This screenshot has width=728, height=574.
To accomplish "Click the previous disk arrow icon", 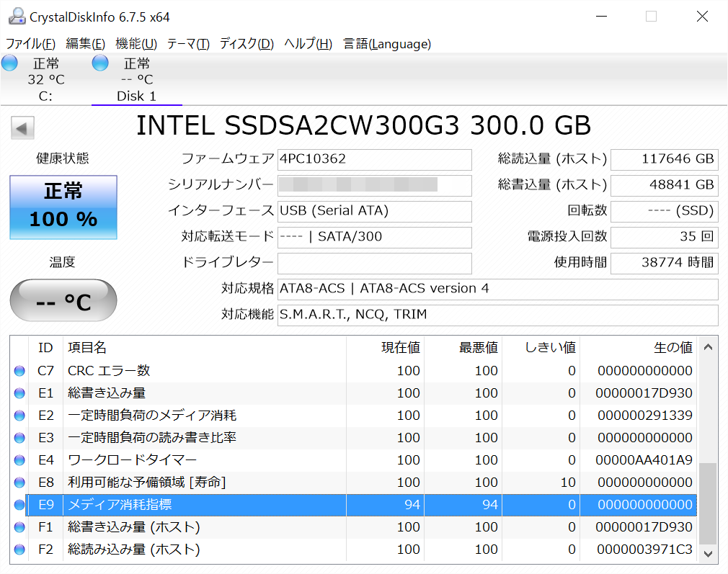I will pyautogui.click(x=22, y=129).
